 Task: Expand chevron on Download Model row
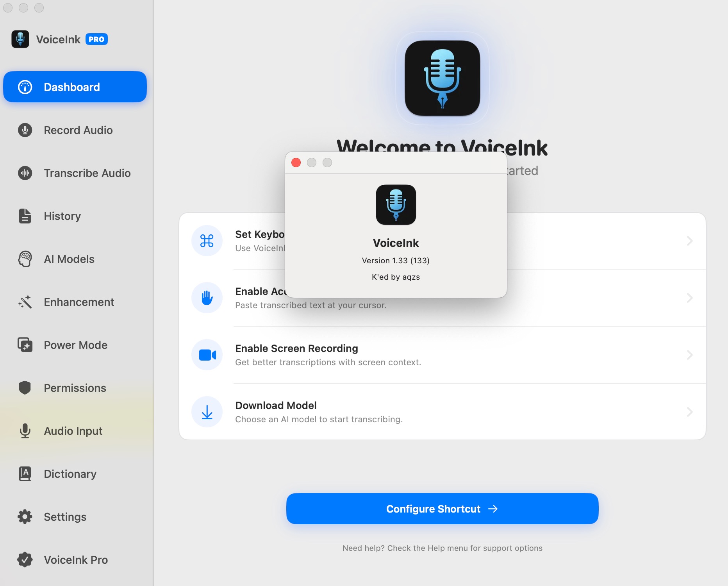690,412
